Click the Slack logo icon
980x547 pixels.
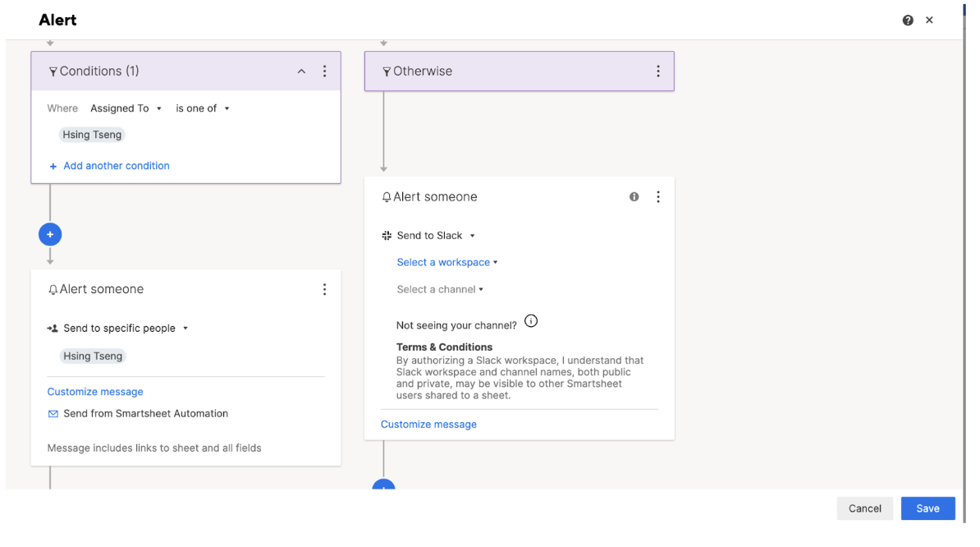(x=387, y=236)
